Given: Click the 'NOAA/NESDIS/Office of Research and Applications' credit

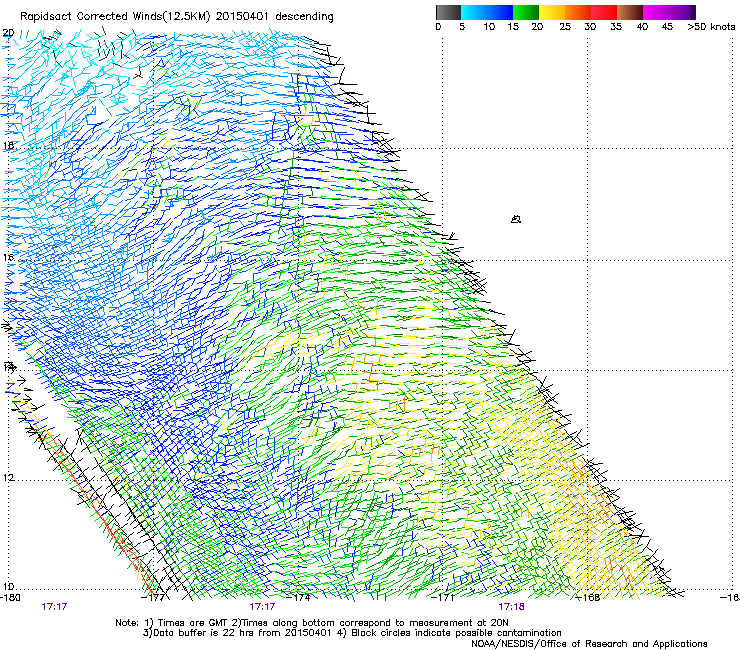Looking at the screenshot, I should 589,644.
